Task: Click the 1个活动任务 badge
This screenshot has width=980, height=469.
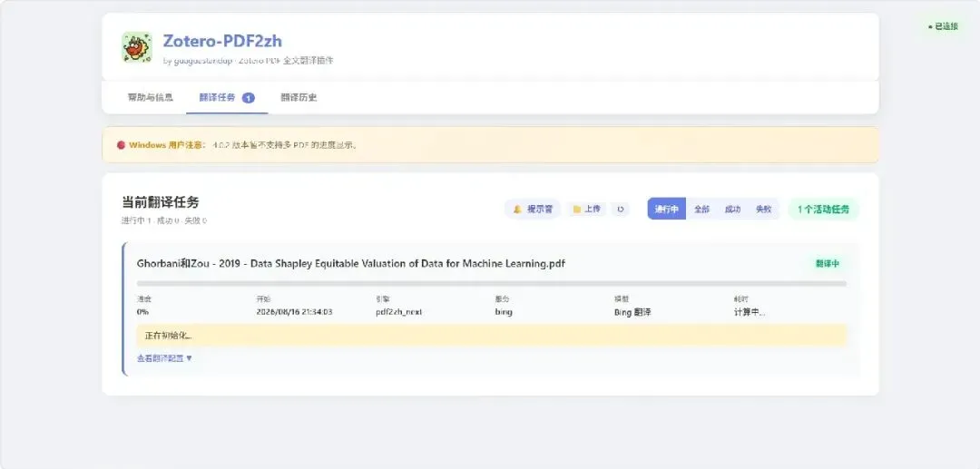Action: pos(823,210)
